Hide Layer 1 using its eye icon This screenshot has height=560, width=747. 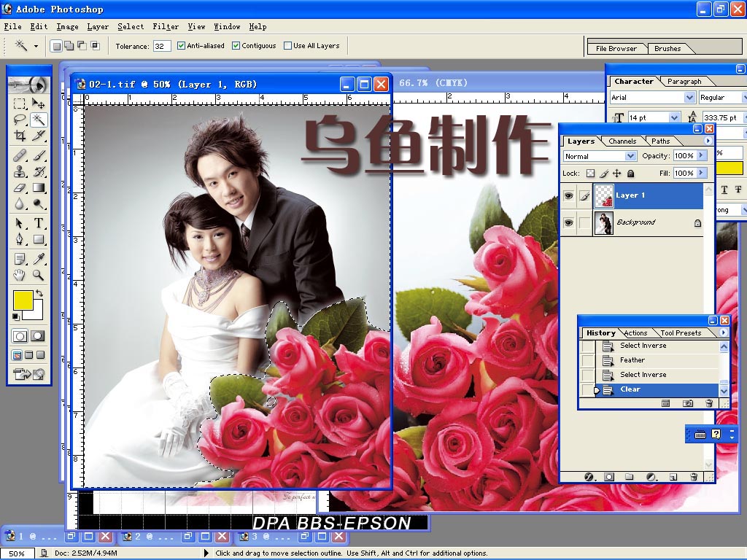pyautogui.click(x=568, y=195)
